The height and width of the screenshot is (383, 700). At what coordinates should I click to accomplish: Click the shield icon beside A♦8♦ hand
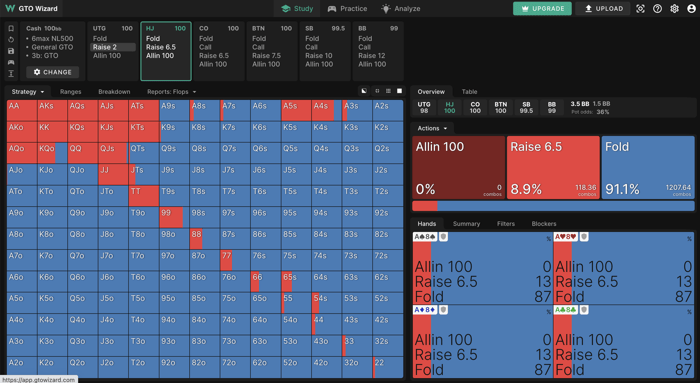pos(443,310)
